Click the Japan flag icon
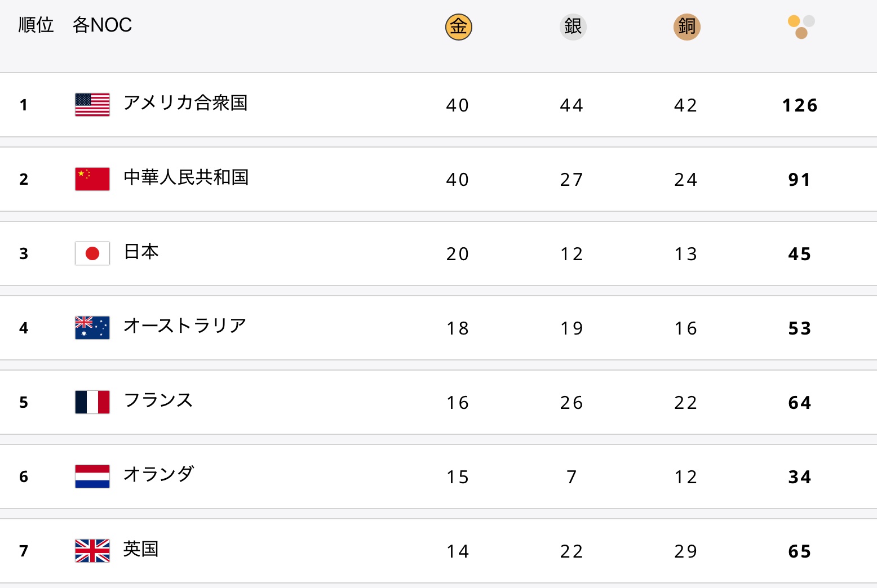This screenshot has width=877, height=588. point(92,253)
